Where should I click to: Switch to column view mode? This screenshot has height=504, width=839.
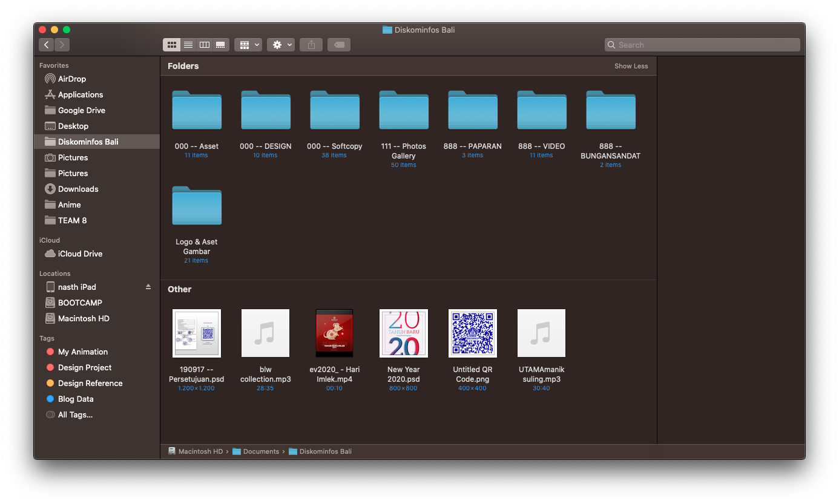[205, 45]
